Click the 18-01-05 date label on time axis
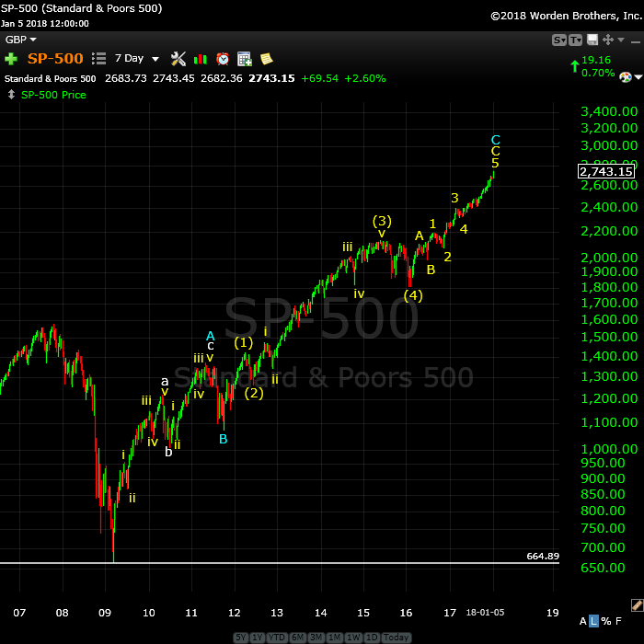644x644 pixels. pos(485,613)
